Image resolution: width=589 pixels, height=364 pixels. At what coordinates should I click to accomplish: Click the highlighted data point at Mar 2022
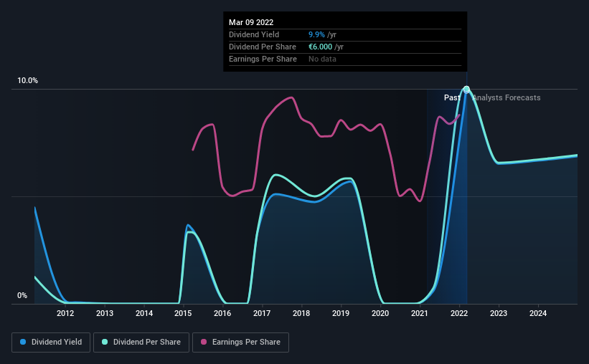(x=466, y=90)
